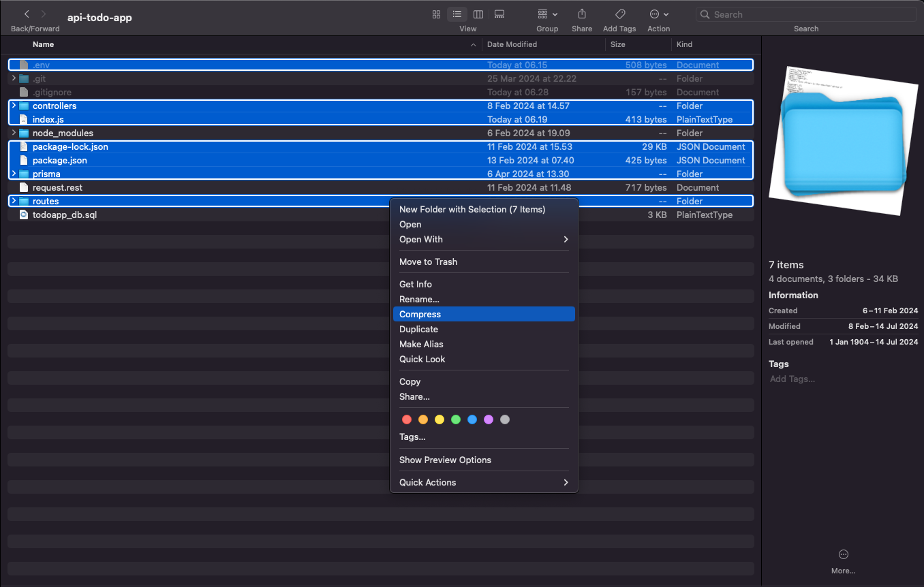Expand the controllers folder disclosure triangle
Image resolution: width=924 pixels, height=587 pixels.
(14, 106)
